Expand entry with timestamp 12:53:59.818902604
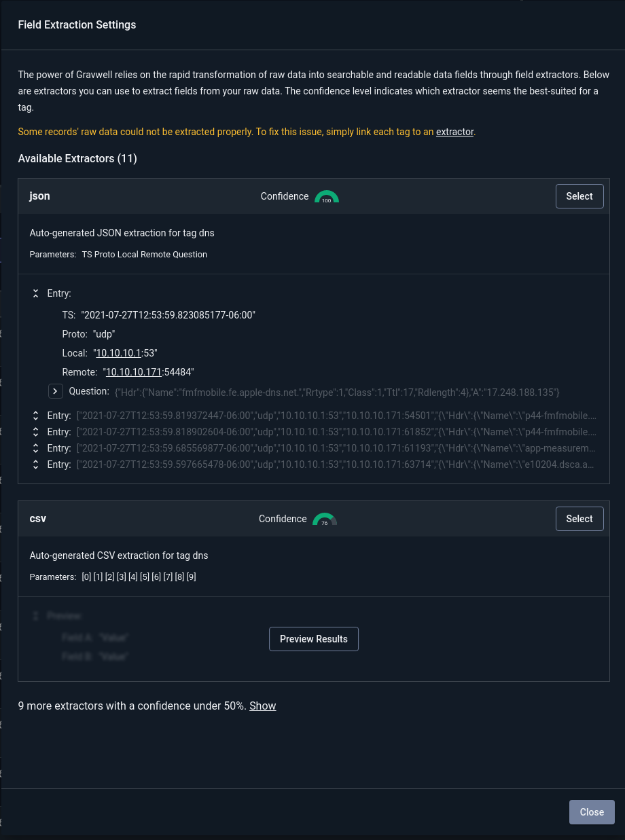625x840 pixels. tap(36, 432)
